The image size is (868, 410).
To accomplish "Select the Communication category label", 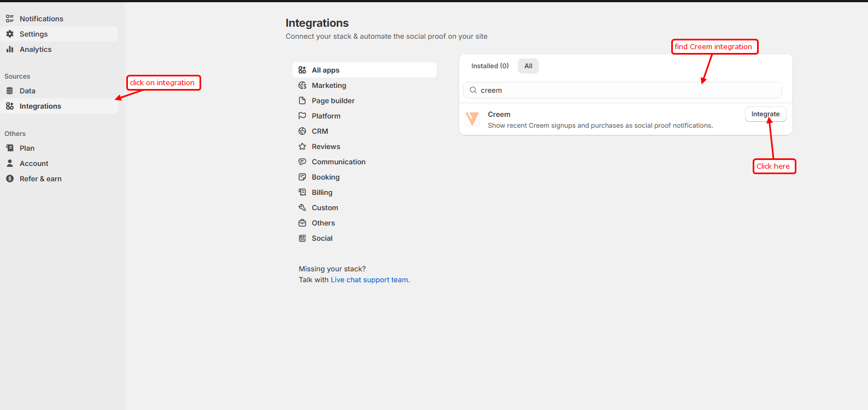I will coord(338,162).
